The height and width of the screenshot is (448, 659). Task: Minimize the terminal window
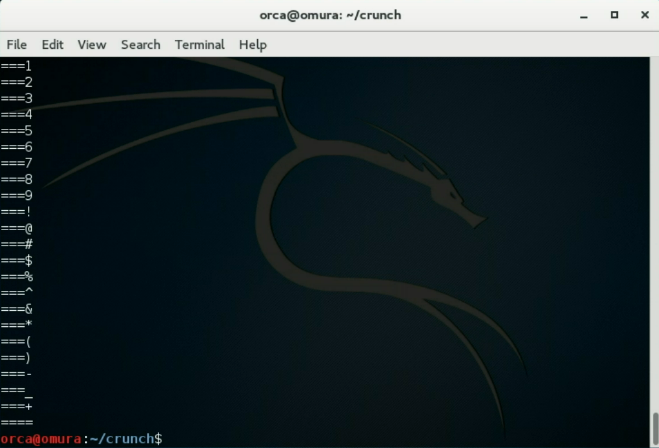(584, 16)
